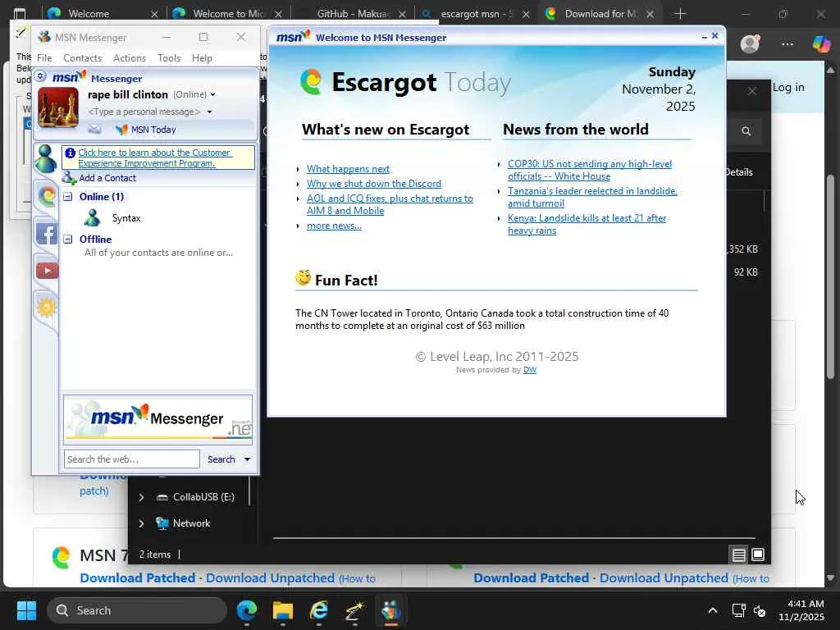Click Log in on the web page
The image size is (840, 630).
coord(788,87)
